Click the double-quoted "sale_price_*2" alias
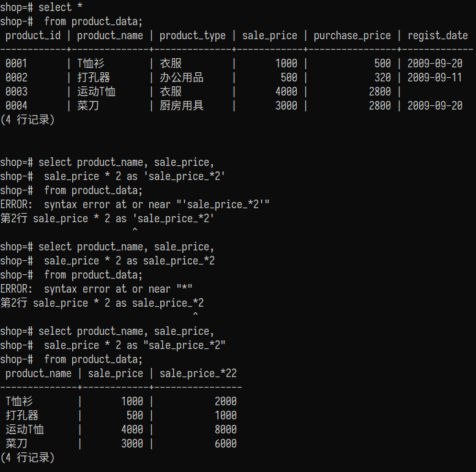This screenshot has height=472, width=476. tap(184, 345)
